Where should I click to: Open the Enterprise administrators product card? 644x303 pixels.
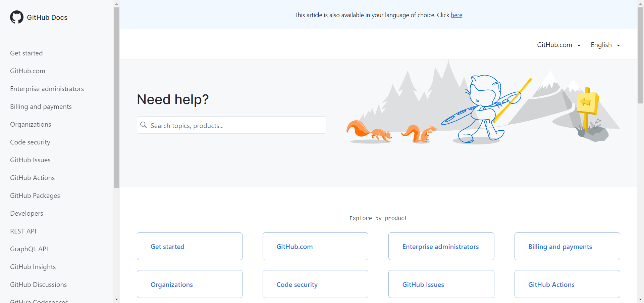(441, 246)
